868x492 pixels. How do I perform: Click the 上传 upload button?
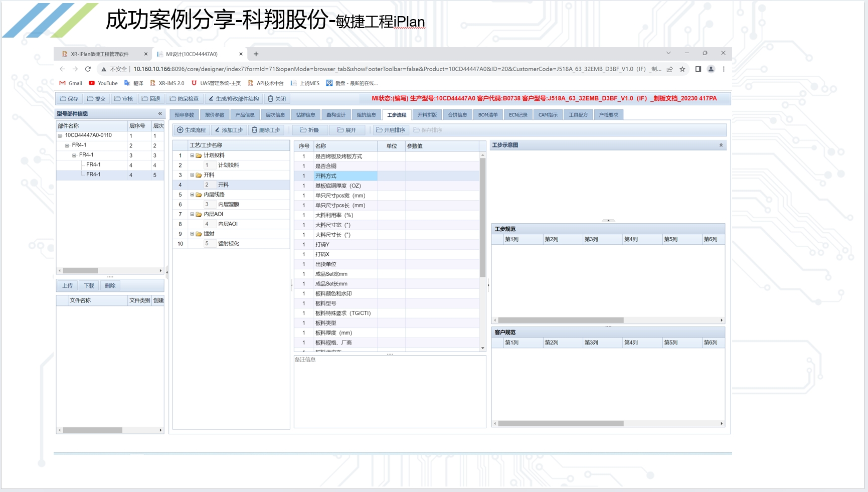68,286
